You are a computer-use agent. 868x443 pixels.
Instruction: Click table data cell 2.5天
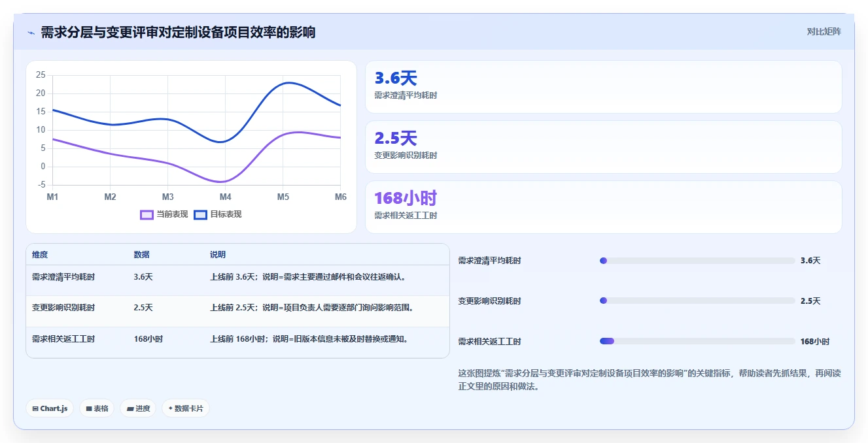coord(143,308)
